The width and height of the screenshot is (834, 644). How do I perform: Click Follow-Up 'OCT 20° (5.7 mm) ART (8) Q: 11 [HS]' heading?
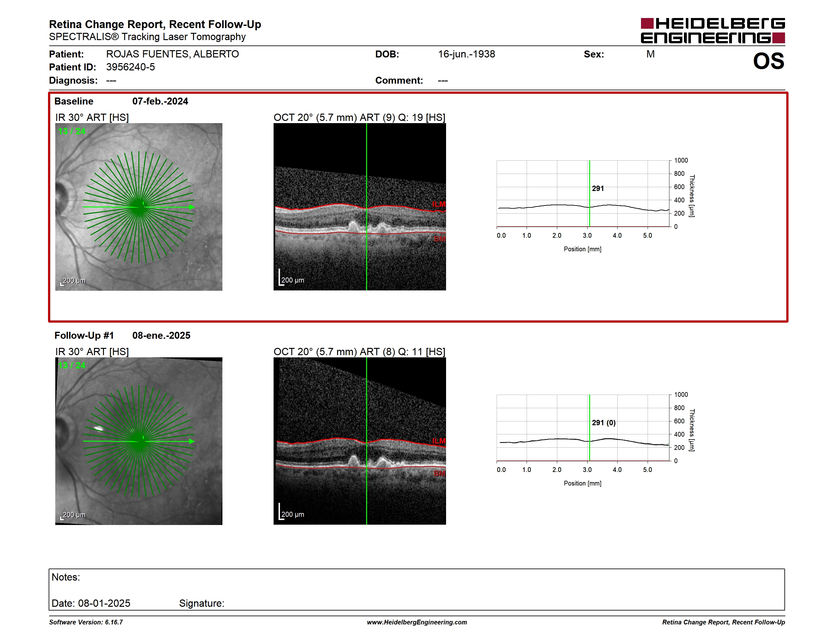pos(359,352)
